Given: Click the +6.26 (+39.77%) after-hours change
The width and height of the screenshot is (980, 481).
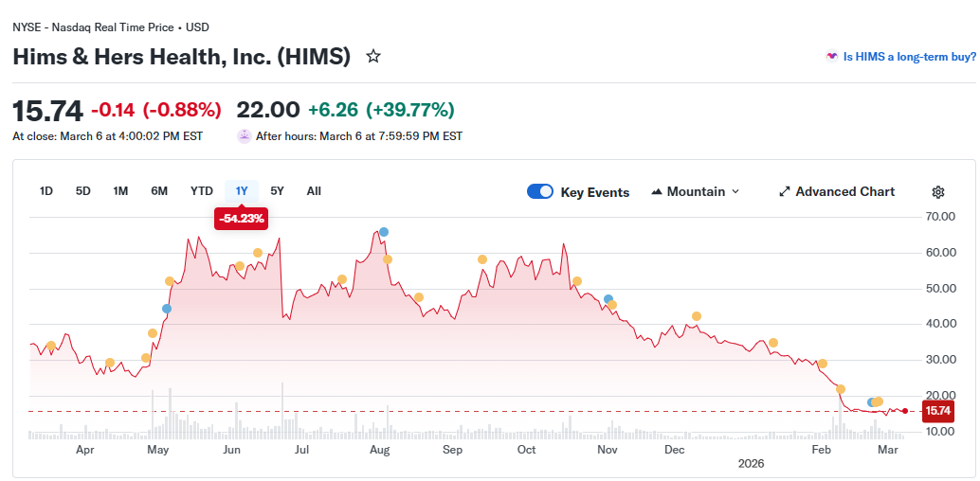Looking at the screenshot, I should [381, 110].
